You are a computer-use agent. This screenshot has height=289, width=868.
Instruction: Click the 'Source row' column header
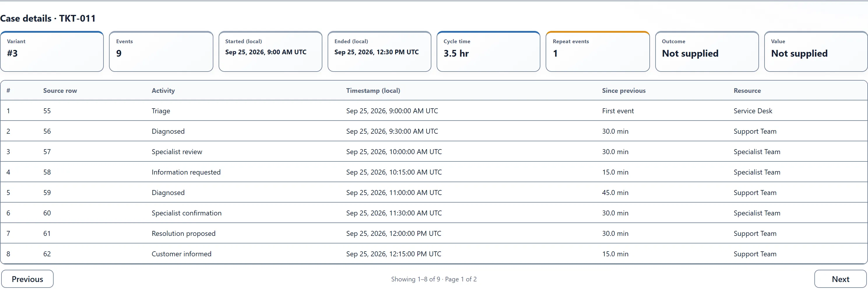tap(60, 90)
